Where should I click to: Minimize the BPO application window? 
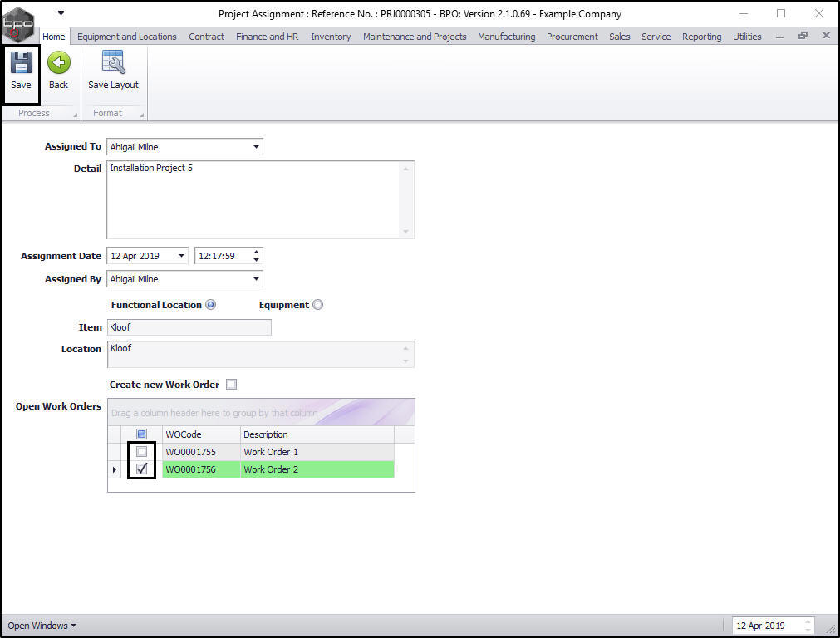coord(743,13)
